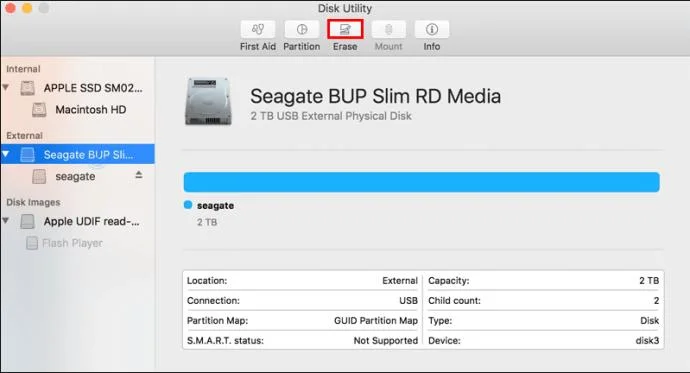Click the Mount toolbar icon
The width and height of the screenshot is (690, 373).
coord(389,29)
